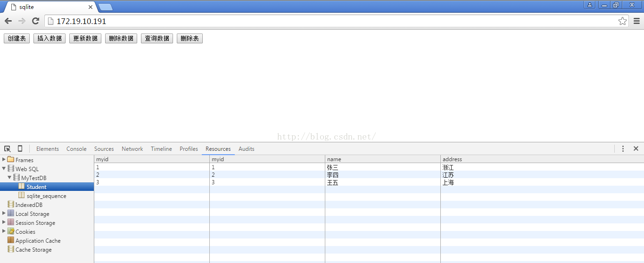This screenshot has width=644, height=263.
Task: Select Frames in the resources tree
Action: click(25, 160)
